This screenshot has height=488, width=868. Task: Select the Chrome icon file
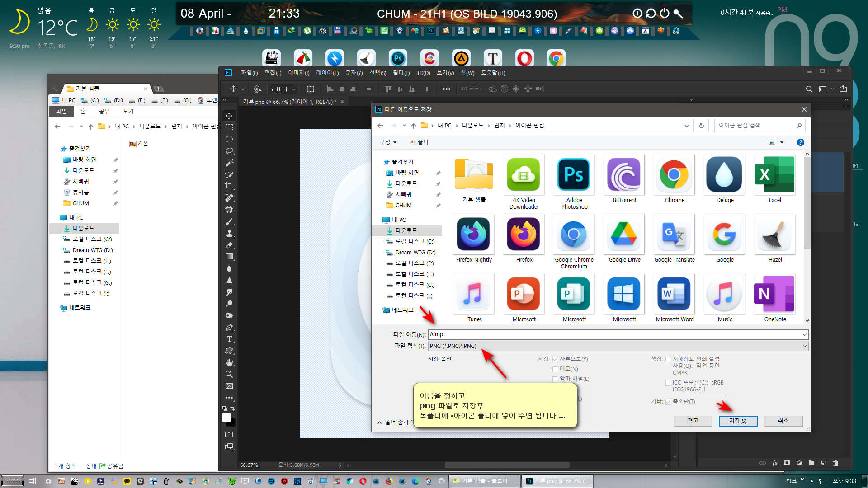click(675, 180)
